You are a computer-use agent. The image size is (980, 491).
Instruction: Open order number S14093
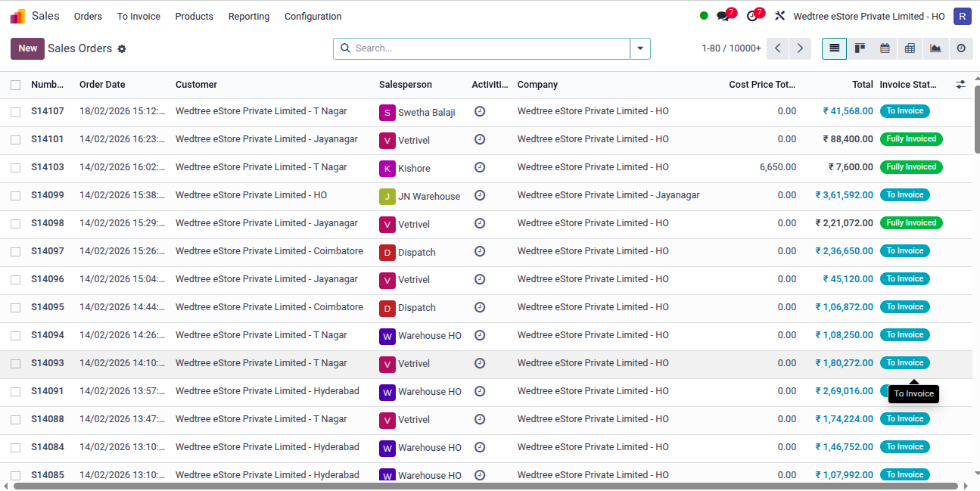[x=47, y=363]
